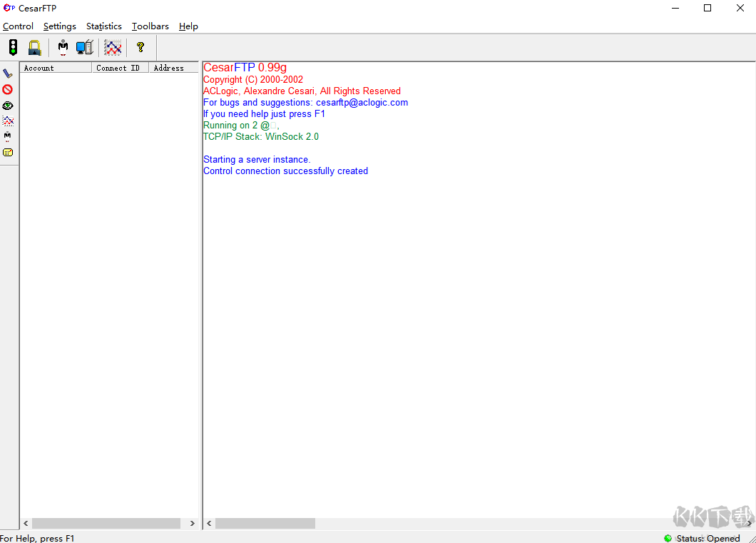Open the statistics graph icon in top toolbar

[113, 48]
